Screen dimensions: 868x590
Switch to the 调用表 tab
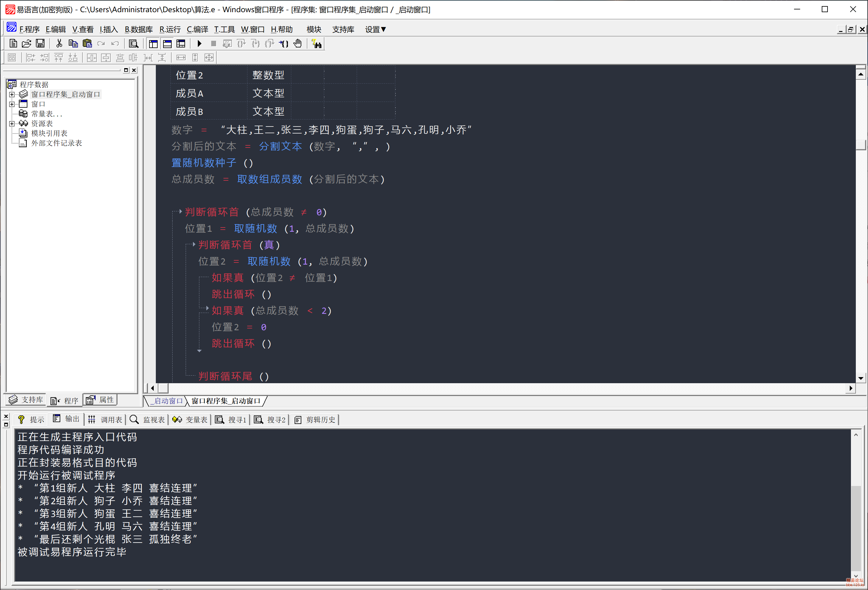point(105,419)
